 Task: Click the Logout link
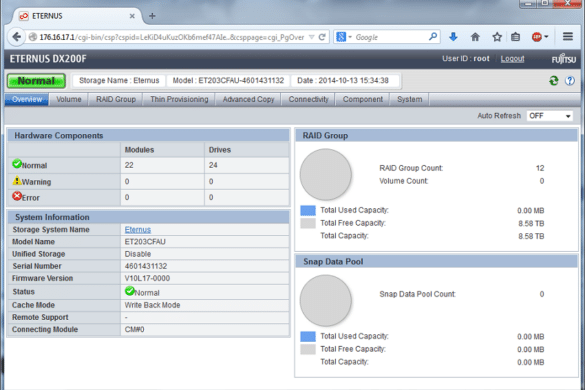point(512,59)
